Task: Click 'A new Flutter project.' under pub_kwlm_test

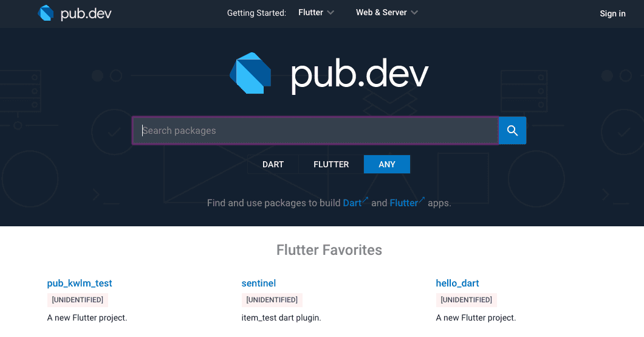Action: pos(87,318)
